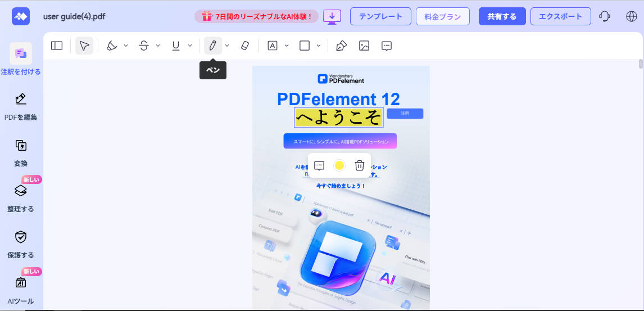Click the signature pen icon
644x311 pixels.
(341, 46)
